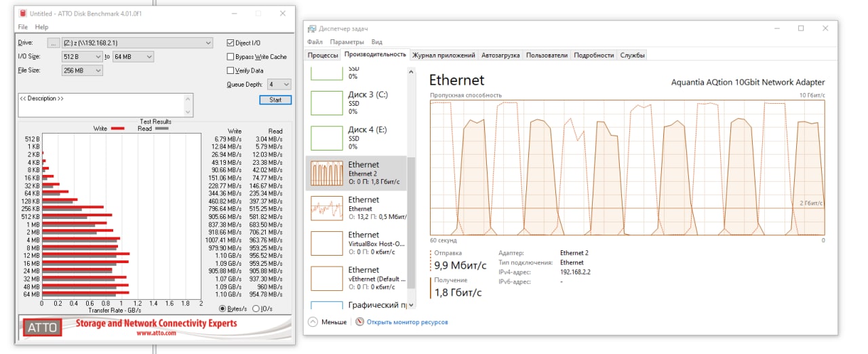868x354 pixels.
Task: Click the www.atto.com banner link
Action: [156, 333]
